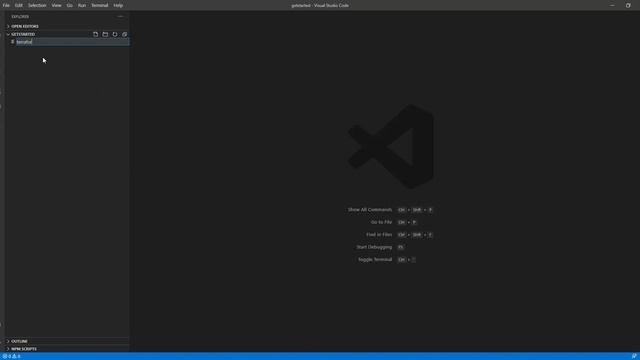Open the File menu
The height and width of the screenshot is (360, 640).
(6, 5)
